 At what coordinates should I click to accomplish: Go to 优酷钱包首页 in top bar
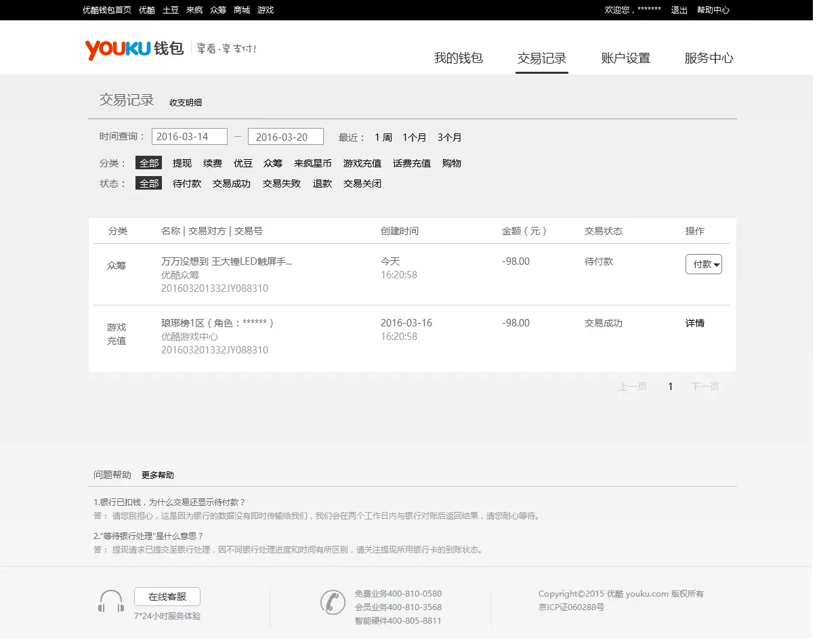pyautogui.click(x=107, y=10)
